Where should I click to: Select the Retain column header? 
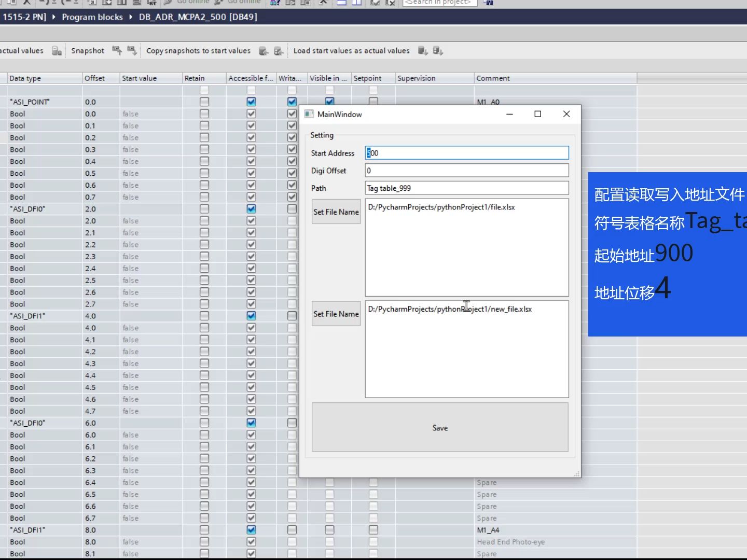pyautogui.click(x=204, y=78)
